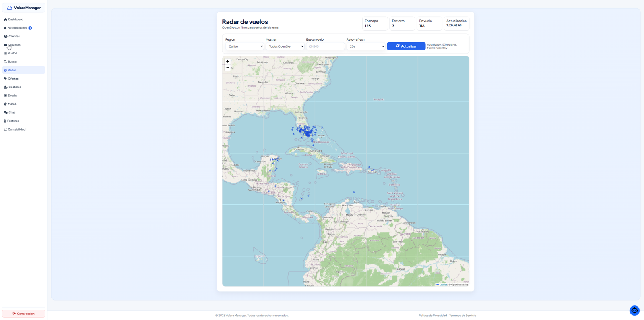Select Clientes in the sidebar
The height and width of the screenshot is (320, 644).
(x=24, y=36)
